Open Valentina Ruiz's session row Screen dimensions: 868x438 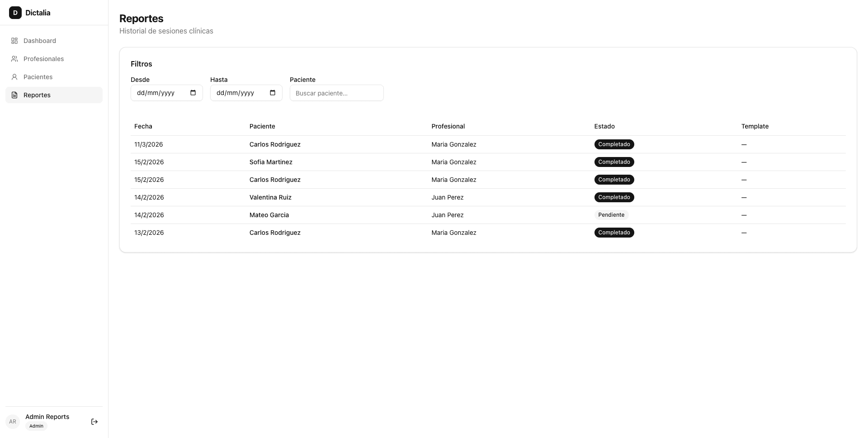click(270, 197)
